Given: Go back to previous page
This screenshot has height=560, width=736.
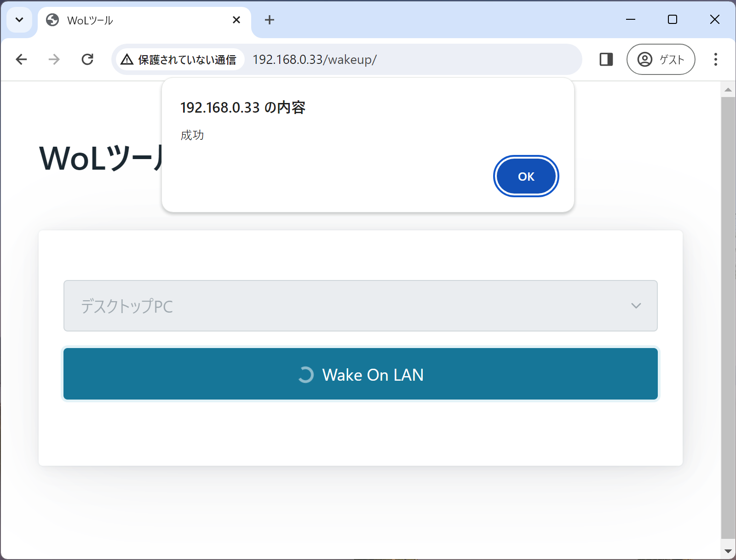Looking at the screenshot, I should click(21, 59).
